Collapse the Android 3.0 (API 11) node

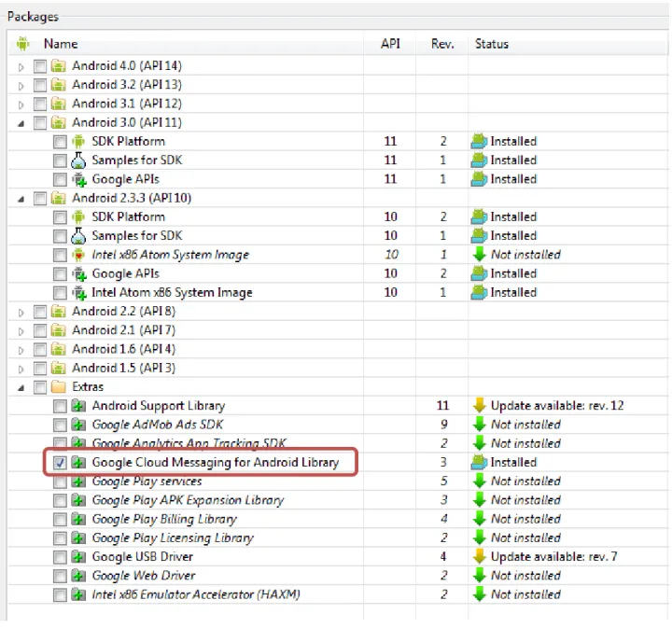point(21,124)
